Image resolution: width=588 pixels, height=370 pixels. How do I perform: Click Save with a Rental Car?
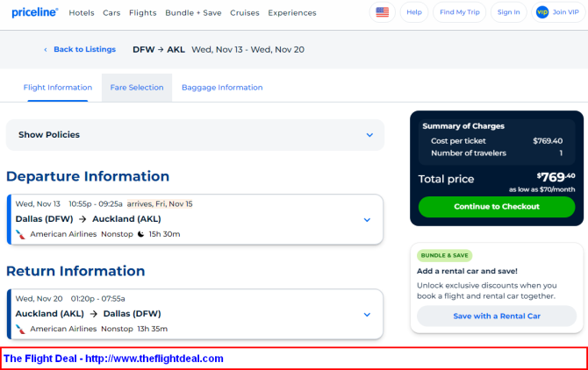[x=497, y=316]
